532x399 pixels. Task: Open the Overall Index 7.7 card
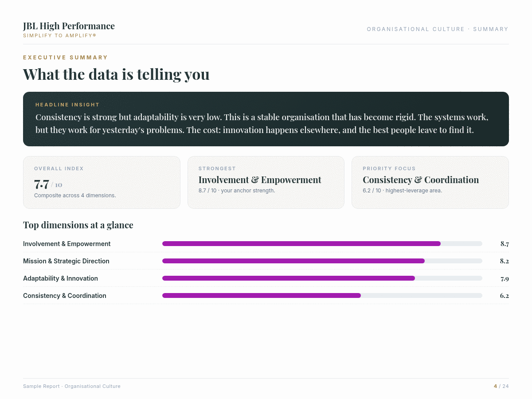[x=102, y=182]
